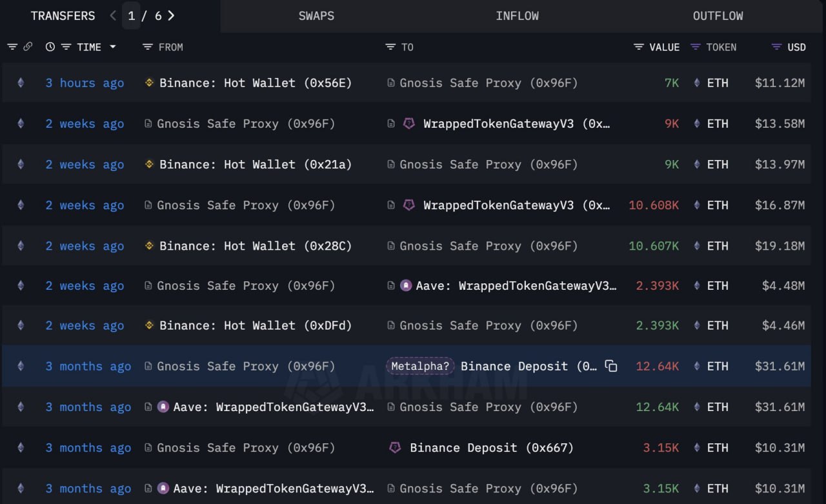Select the green 9K value
Screen dimensions: 826x504
672,165
